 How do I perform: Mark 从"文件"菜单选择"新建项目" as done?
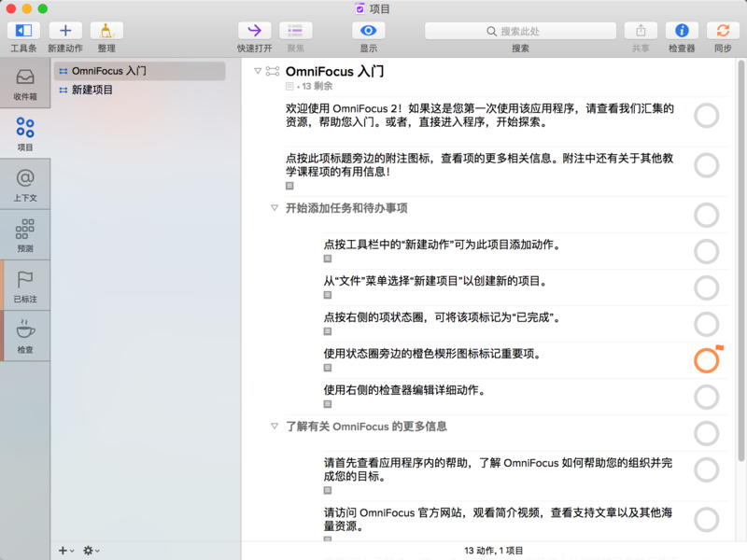(x=706, y=287)
